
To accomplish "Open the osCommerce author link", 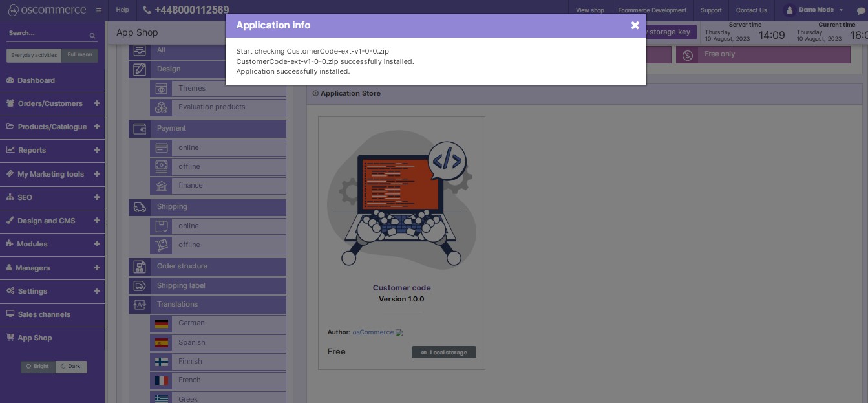I will [373, 332].
